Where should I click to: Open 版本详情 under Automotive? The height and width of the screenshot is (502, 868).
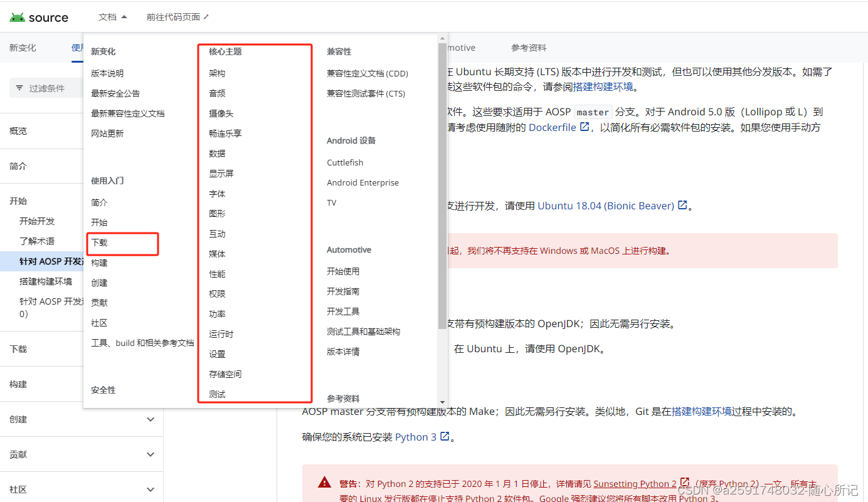click(343, 352)
